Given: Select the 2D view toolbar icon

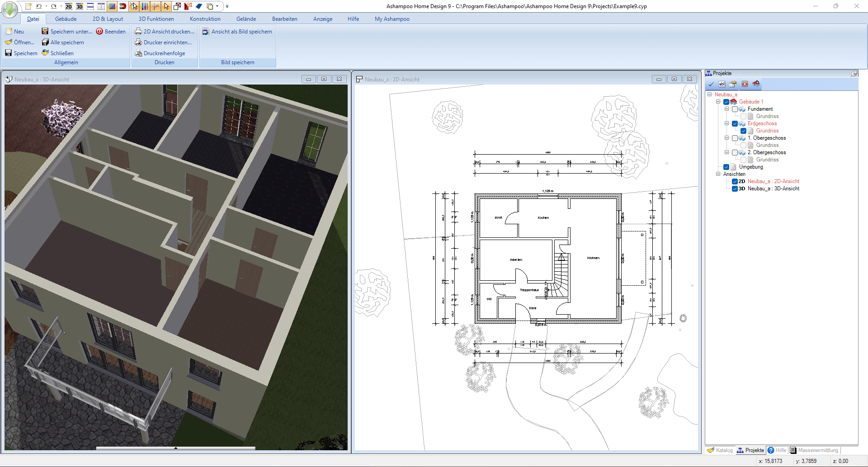Looking at the screenshot, I should tap(68, 6).
